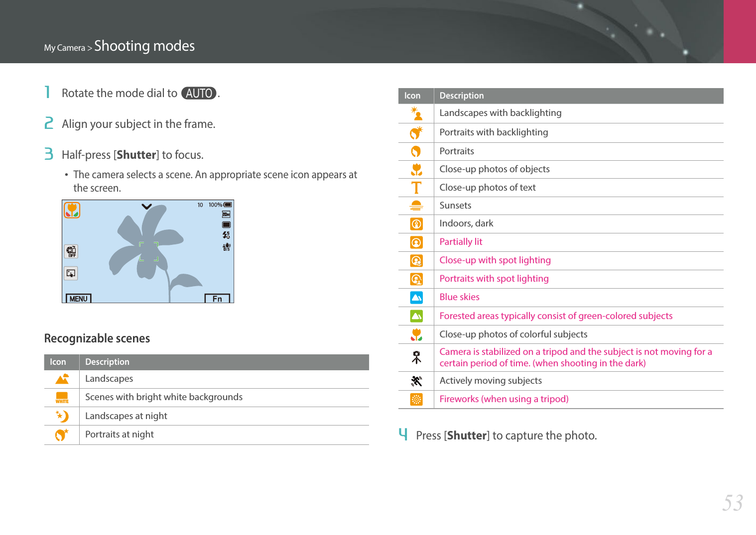This screenshot has width=756, height=535.
Task: Expand the chevron atop the camera preview
Action: [x=147, y=207]
